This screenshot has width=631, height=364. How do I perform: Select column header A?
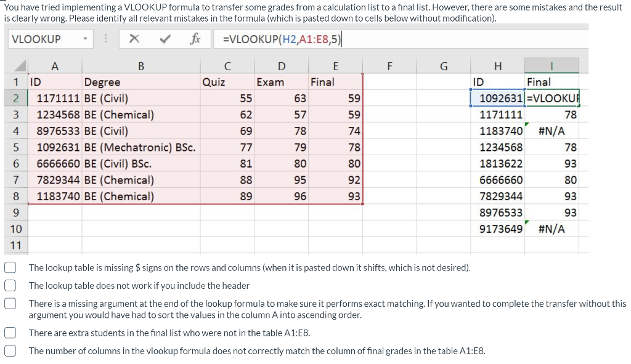55,65
